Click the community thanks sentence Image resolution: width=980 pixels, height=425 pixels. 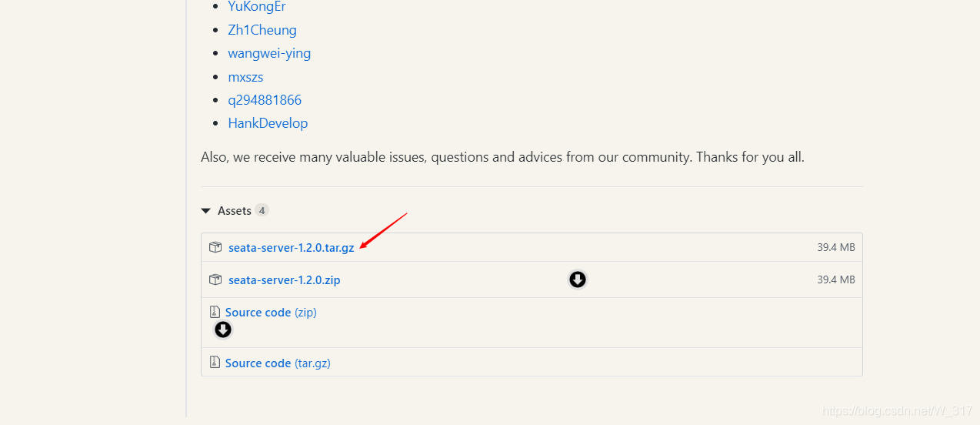502,157
